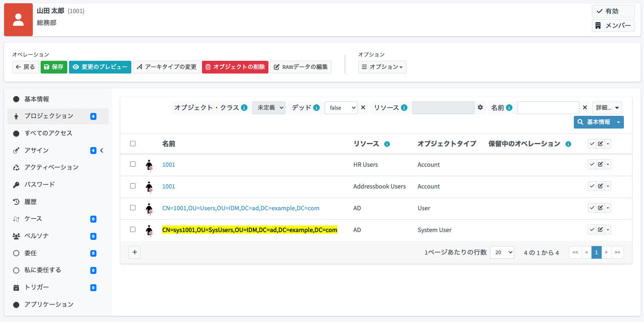Screen dimensions: 644x322
Task: Click the header edit action icon
Action: point(600,144)
